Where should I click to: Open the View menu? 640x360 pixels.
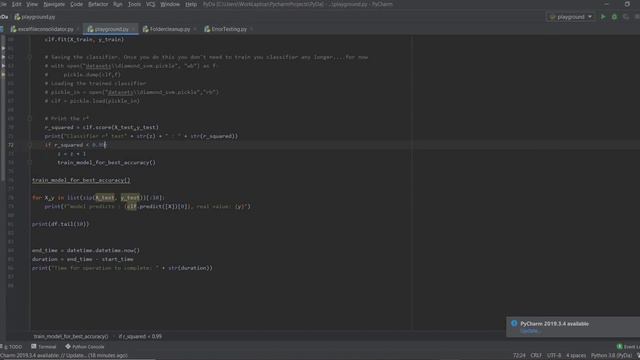(x=32, y=4)
